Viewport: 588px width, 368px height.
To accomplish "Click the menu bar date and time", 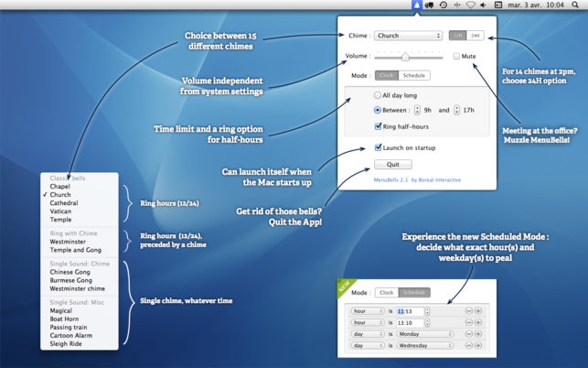I will point(536,5).
